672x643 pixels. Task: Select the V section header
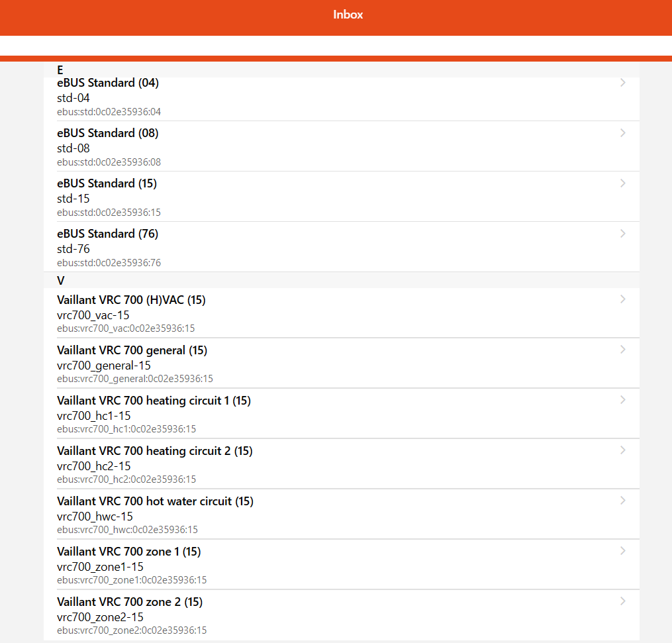click(61, 281)
